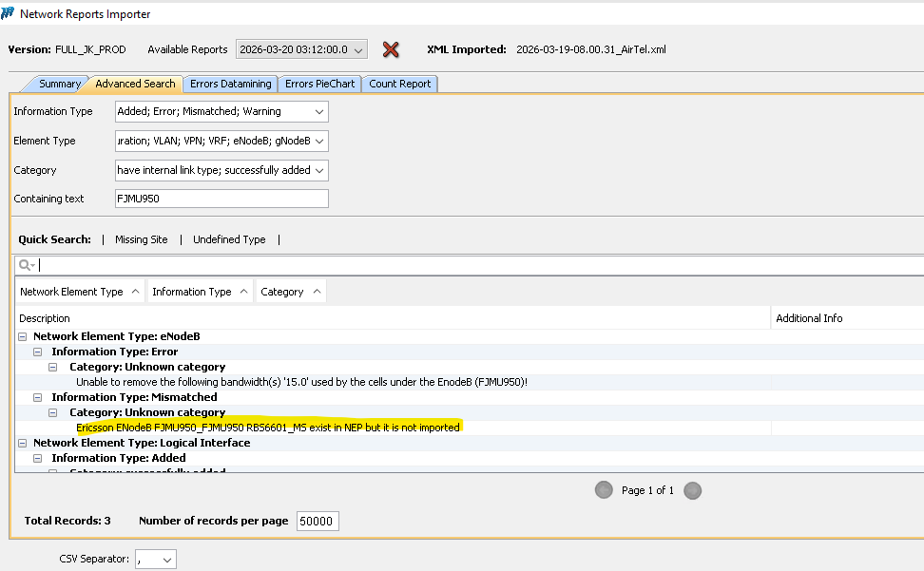Switch to the Summary tab

click(x=59, y=84)
